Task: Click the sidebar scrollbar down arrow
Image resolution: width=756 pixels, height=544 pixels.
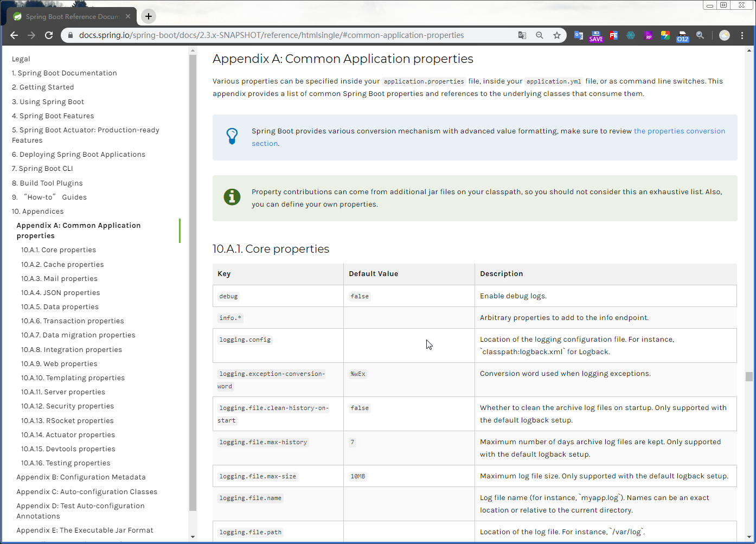Action: (x=193, y=537)
